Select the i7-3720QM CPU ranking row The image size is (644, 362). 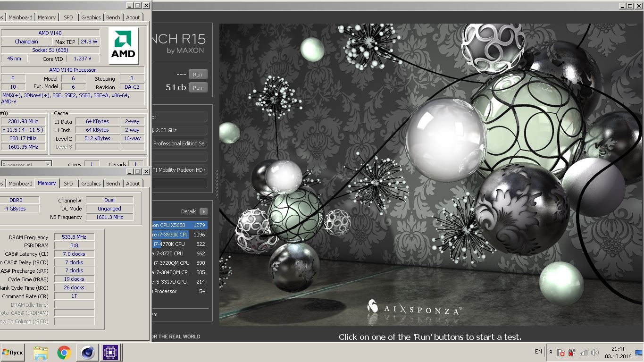(x=180, y=263)
